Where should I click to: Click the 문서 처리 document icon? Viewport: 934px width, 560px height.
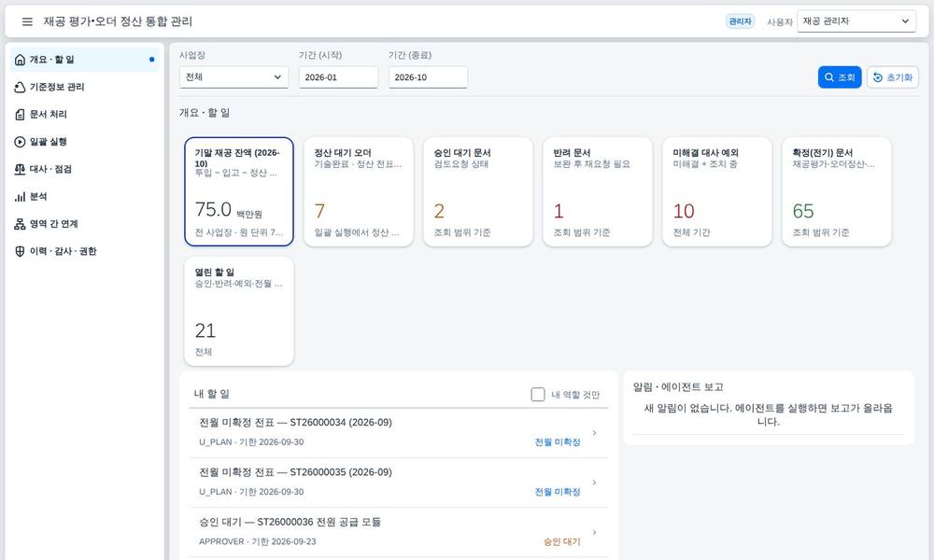(20, 114)
